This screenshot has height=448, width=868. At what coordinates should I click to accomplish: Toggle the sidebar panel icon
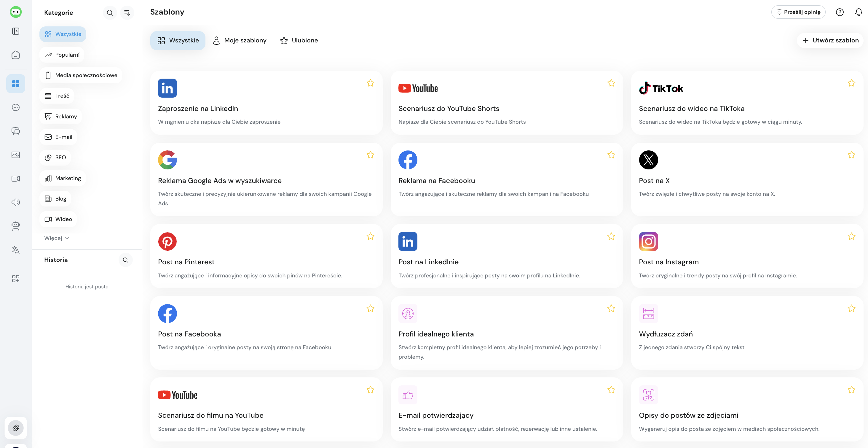(x=15, y=31)
